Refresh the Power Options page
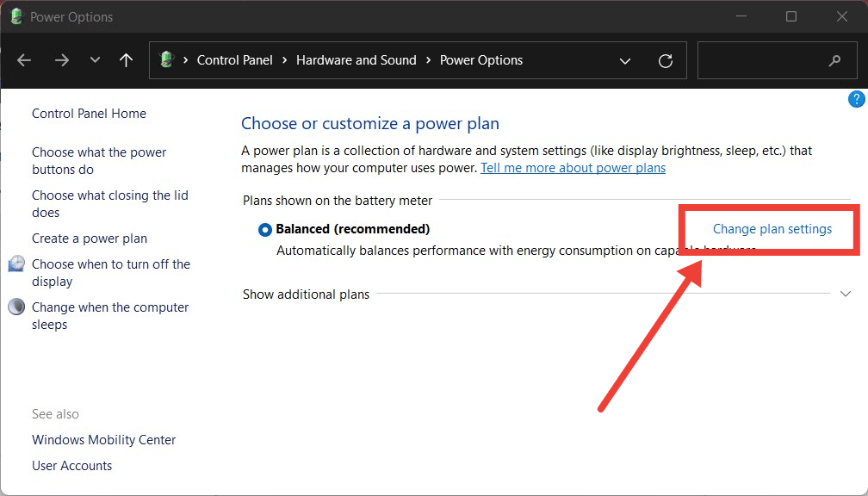The height and width of the screenshot is (496, 868). (665, 60)
